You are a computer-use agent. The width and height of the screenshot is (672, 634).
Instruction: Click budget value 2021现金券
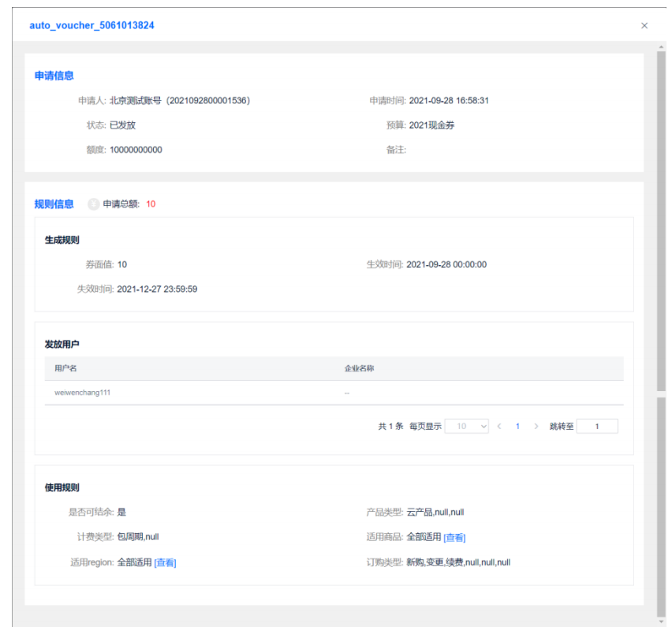431,125
